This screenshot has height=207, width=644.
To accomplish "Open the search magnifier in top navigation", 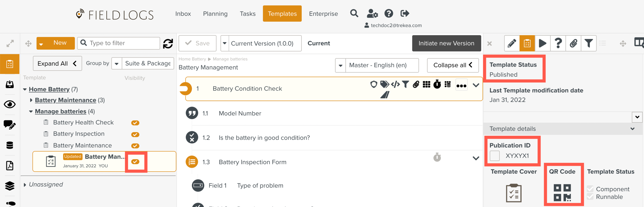I will coord(354,13).
